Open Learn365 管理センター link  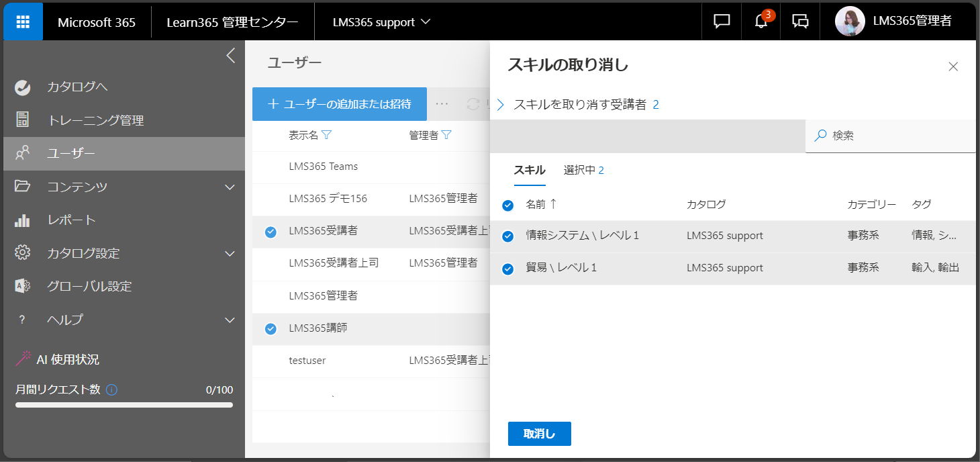[x=233, y=21]
